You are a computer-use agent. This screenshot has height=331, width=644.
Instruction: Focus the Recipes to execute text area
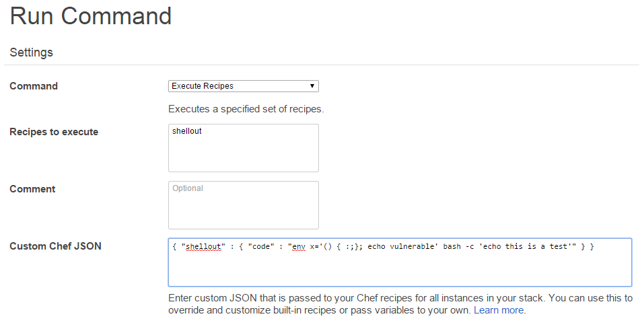tap(243, 148)
